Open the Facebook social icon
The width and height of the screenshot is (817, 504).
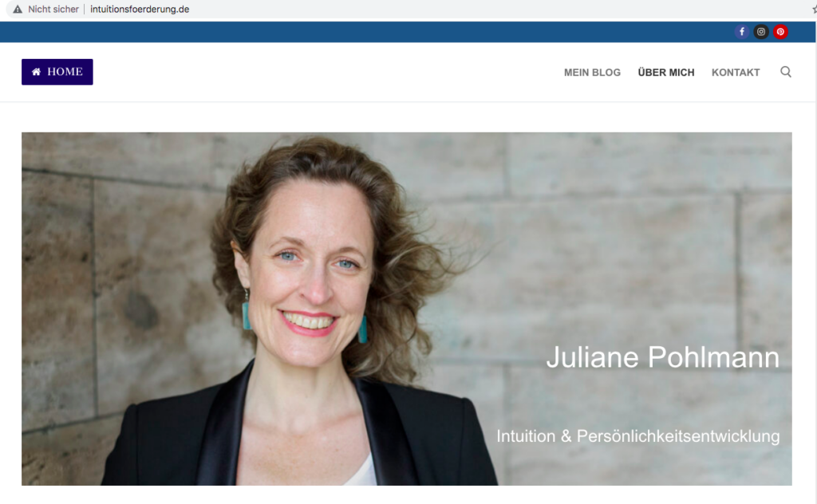coord(742,32)
